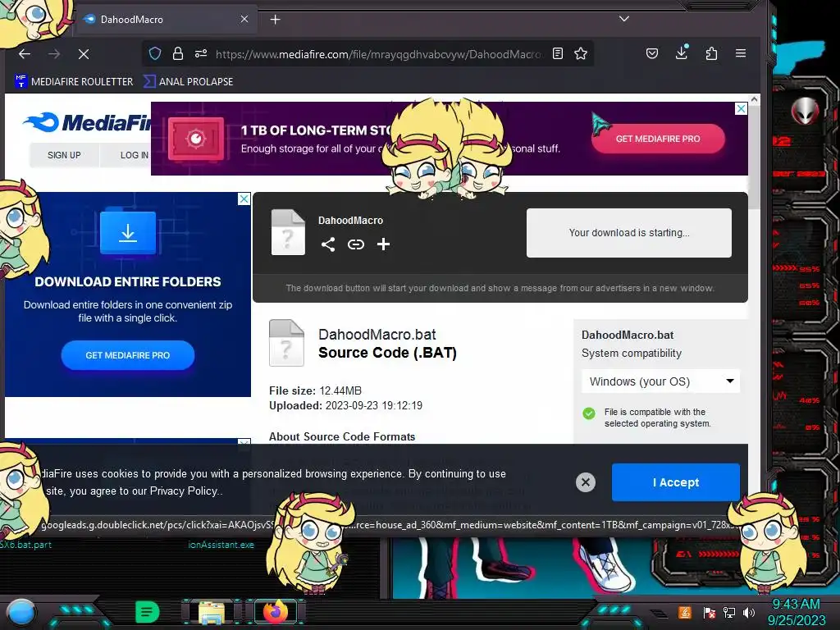Screen dimensions: 840x630
Task: Open the ANAL PROLAPSE bookmark
Action: tap(189, 81)
